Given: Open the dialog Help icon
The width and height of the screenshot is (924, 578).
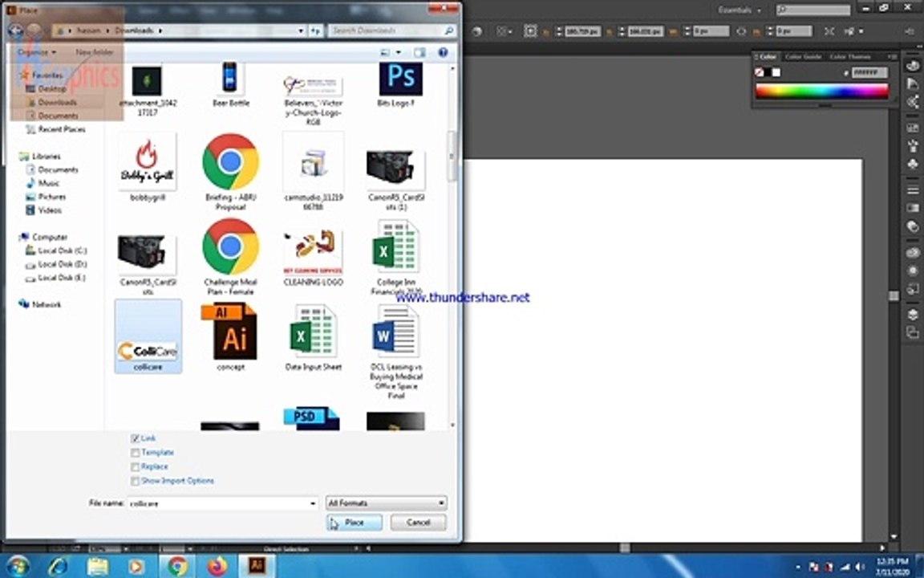Looking at the screenshot, I should coord(443,52).
